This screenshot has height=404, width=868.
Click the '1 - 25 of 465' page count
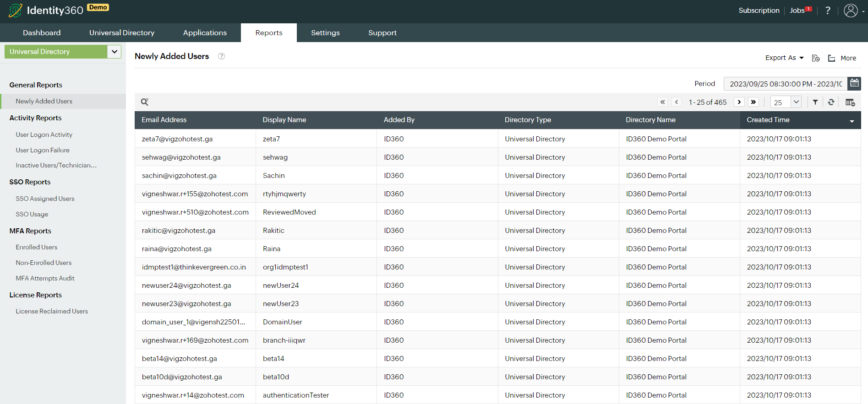[x=708, y=102]
